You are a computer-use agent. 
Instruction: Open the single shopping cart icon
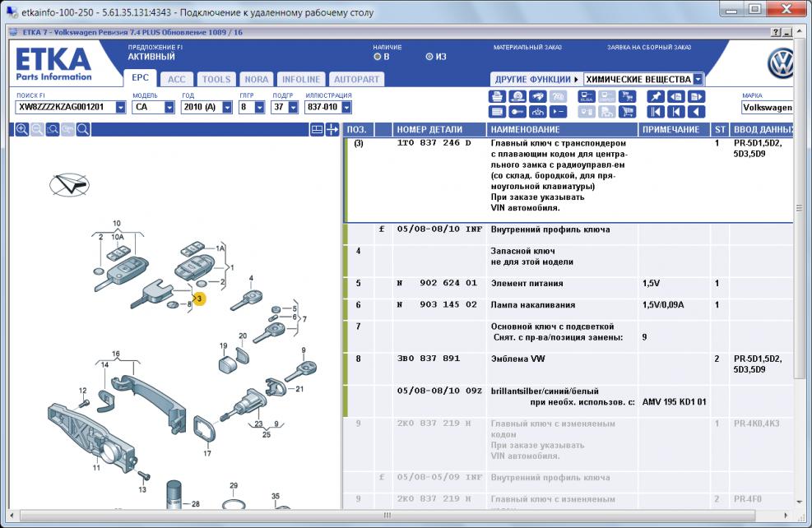(627, 111)
